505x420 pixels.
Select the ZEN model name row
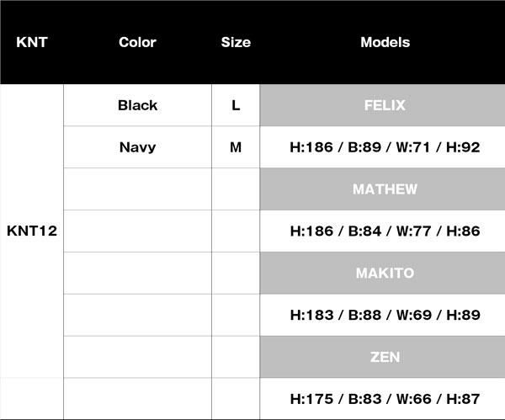(x=385, y=357)
